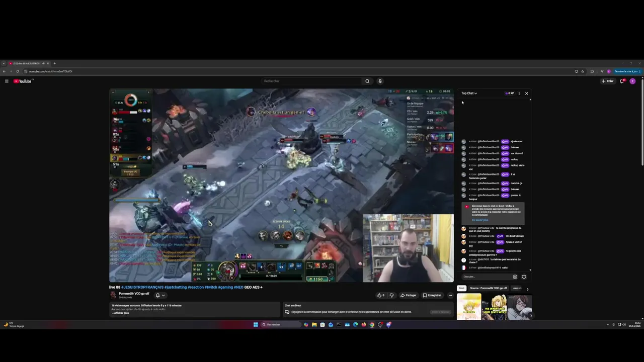Expand the Top Chat dropdown
The width and height of the screenshot is (644, 362).
(469, 93)
